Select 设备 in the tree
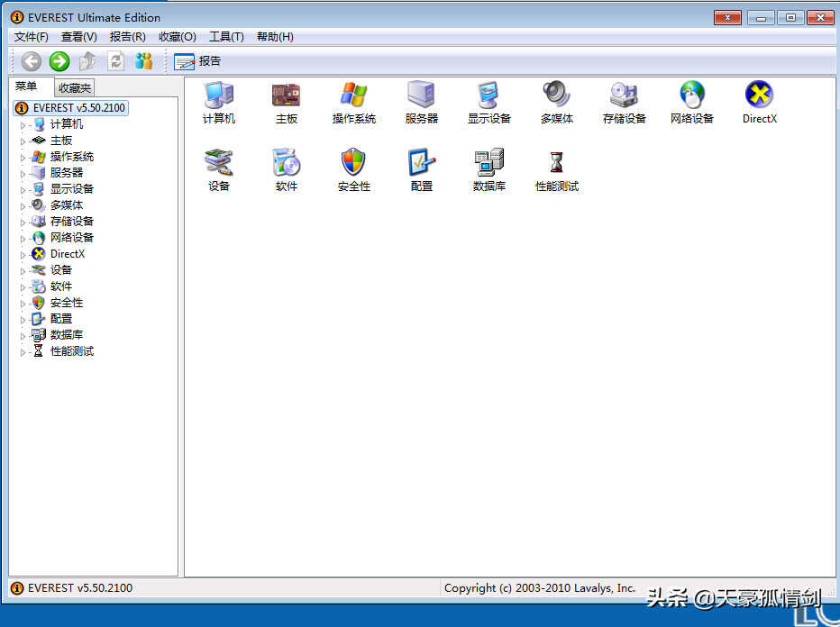 tap(61, 270)
